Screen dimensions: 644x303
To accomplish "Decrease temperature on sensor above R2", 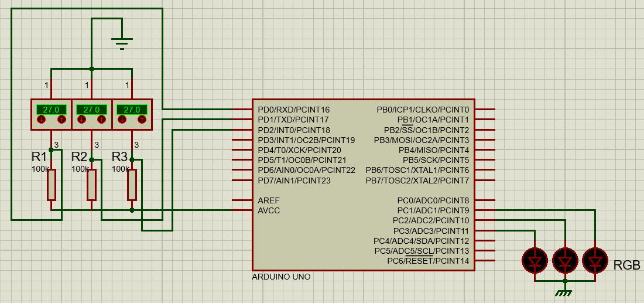I will pos(81,120).
